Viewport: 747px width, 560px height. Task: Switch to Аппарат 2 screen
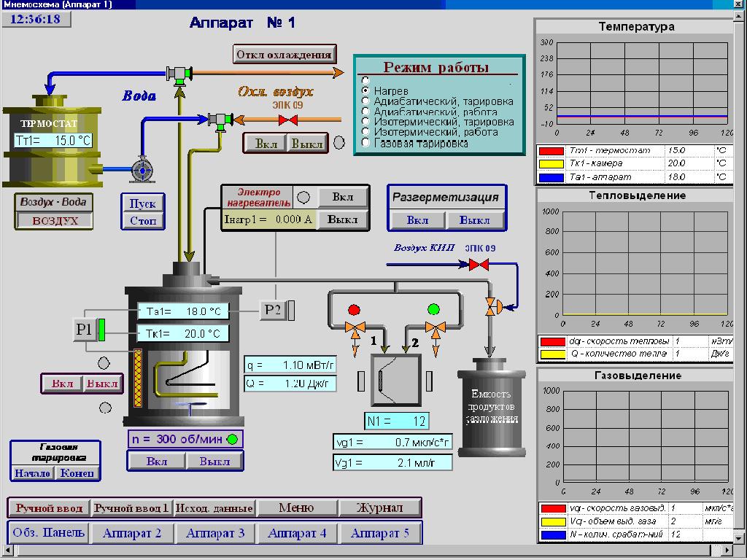click(x=132, y=533)
